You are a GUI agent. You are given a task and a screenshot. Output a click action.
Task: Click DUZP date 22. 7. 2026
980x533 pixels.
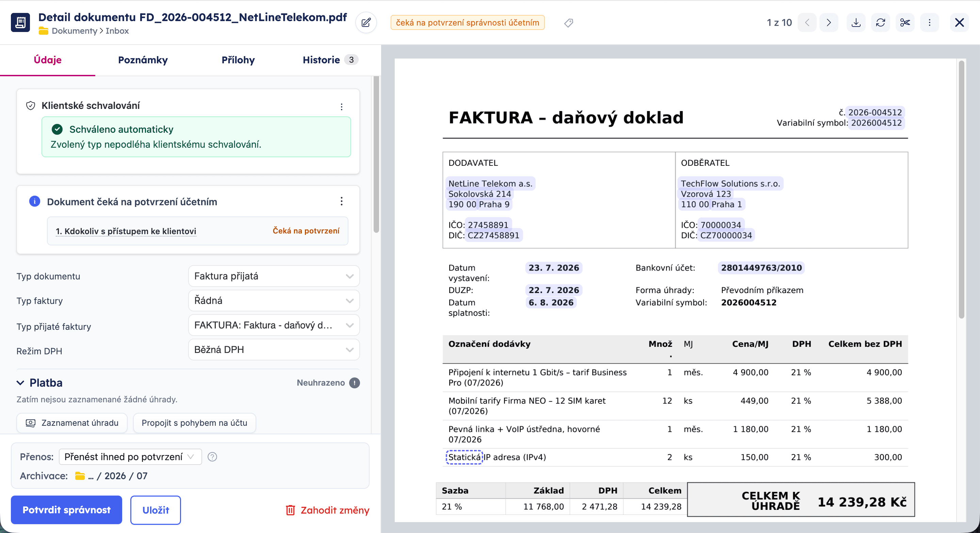pyautogui.click(x=554, y=290)
